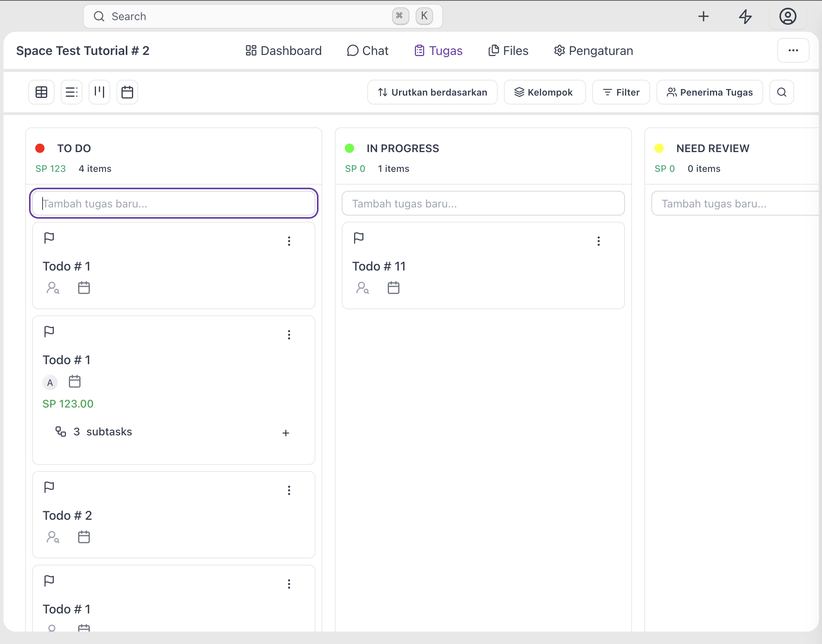
Task: Set due date on Todo # 11 card
Action: [x=394, y=288]
